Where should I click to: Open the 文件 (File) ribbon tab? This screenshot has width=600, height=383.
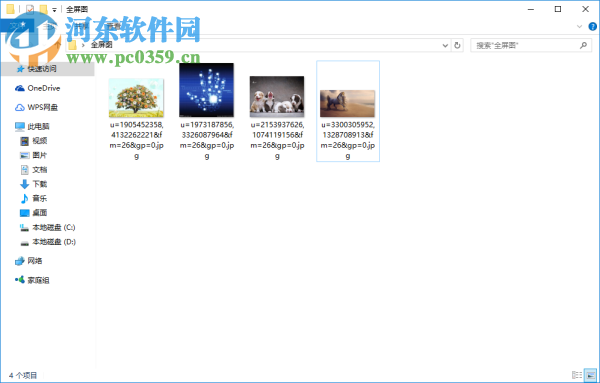tap(17, 26)
